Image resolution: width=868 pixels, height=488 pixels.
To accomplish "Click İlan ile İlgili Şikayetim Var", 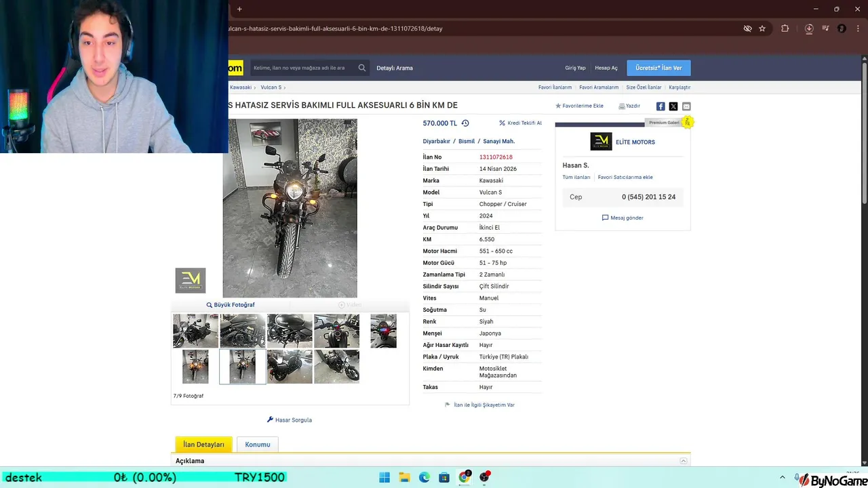I will tap(479, 405).
